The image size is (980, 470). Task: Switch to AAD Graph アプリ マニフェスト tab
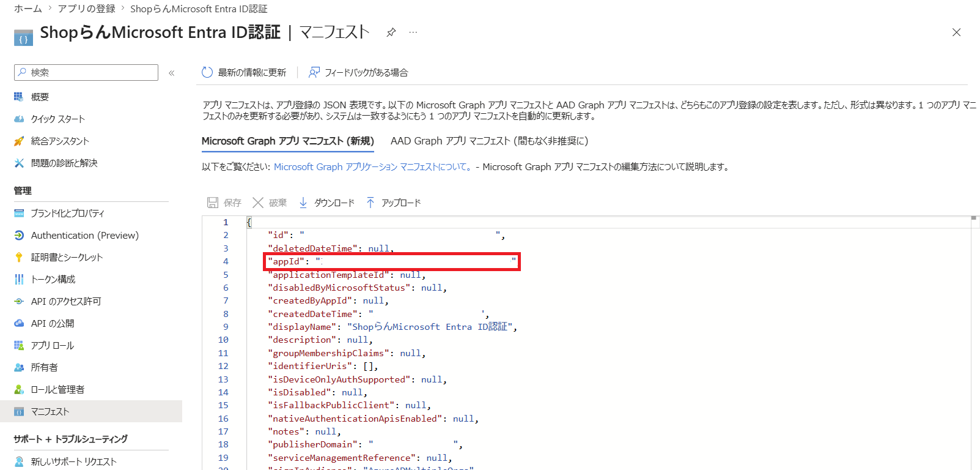coord(489,141)
